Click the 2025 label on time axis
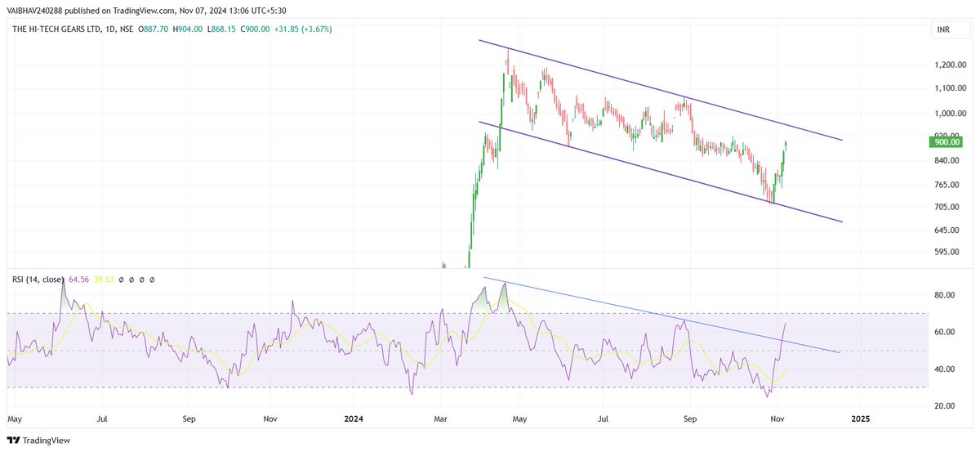 coord(860,419)
